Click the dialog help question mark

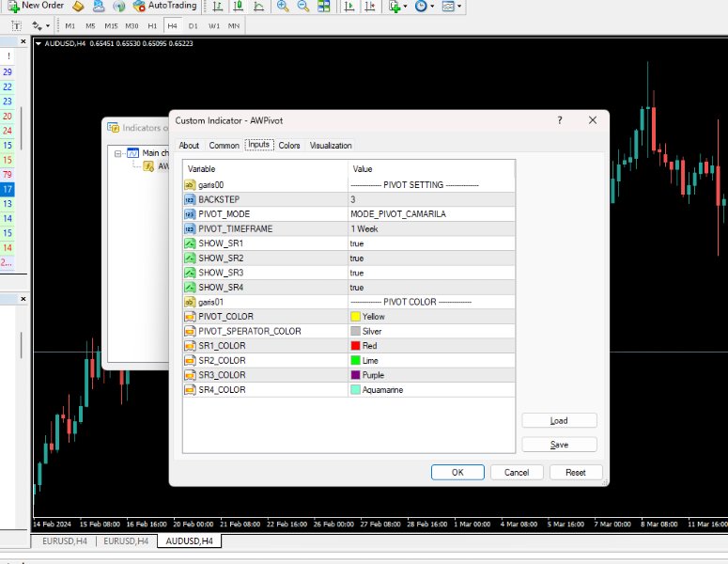(x=560, y=120)
